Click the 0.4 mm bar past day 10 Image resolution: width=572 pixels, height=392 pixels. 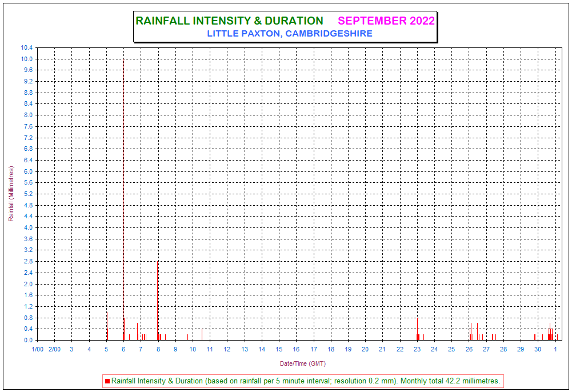202,334
